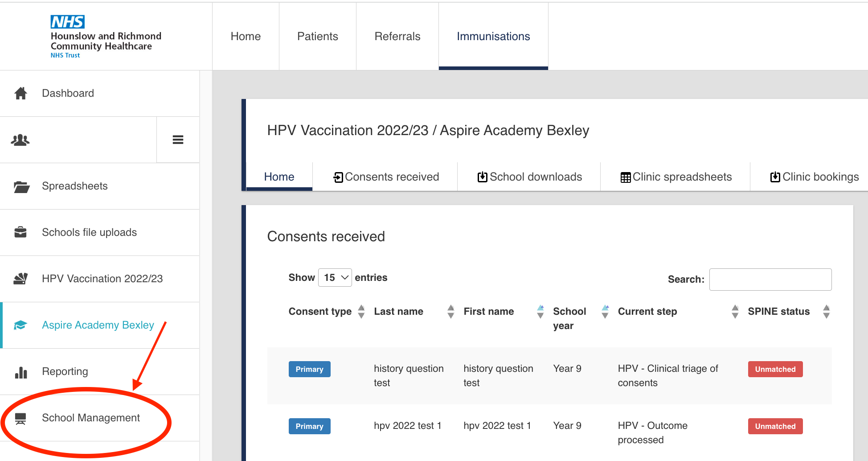Screen dimensions: 868x461
Task: Click the HPV Vaccination 2022/23 sidebar link
Action: click(x=102, y=279)
